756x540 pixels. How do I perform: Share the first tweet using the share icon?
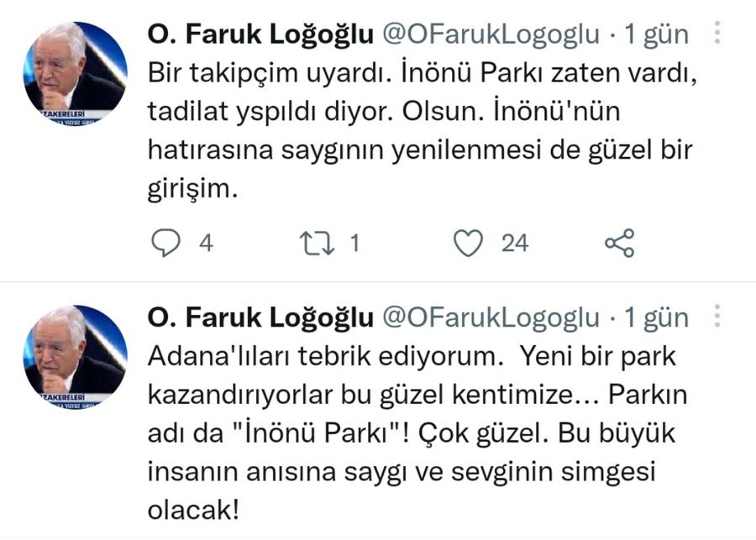coord(620,244)
